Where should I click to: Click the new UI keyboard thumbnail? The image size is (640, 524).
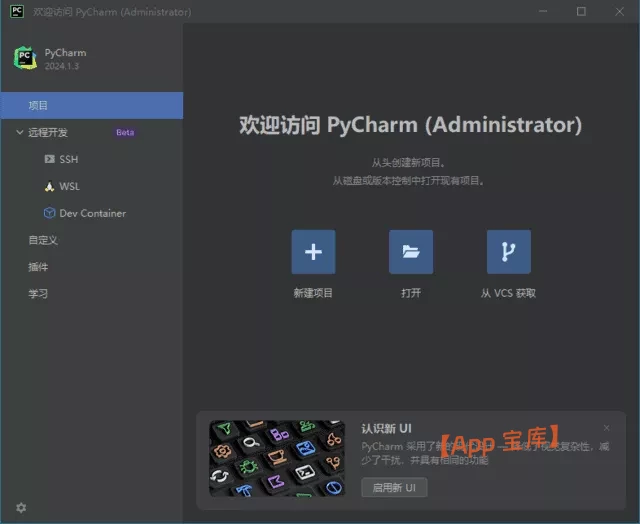[277, 458]
